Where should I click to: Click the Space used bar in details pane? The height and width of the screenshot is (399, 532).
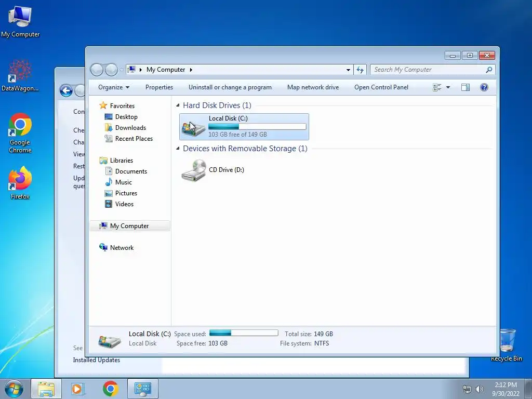click(244, 333)
